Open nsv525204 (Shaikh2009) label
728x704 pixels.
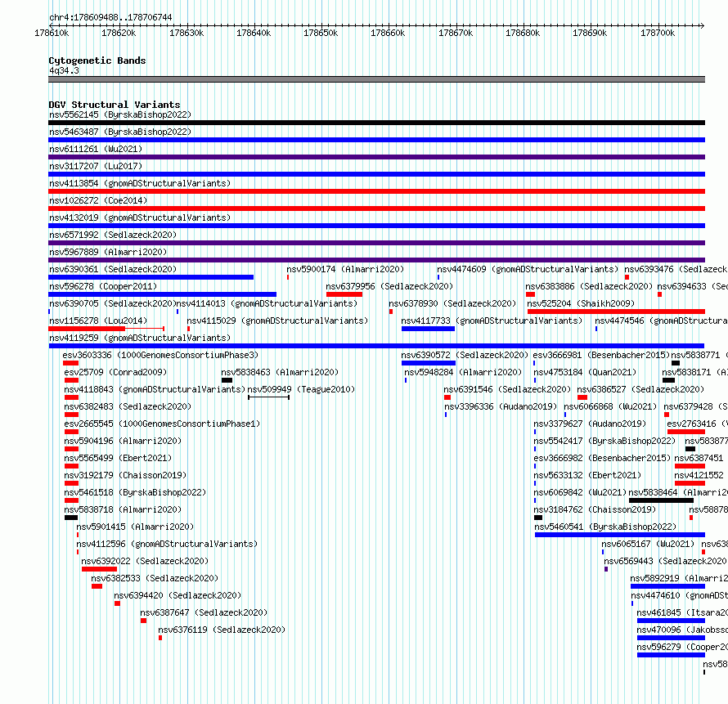[x=581, y=303]
